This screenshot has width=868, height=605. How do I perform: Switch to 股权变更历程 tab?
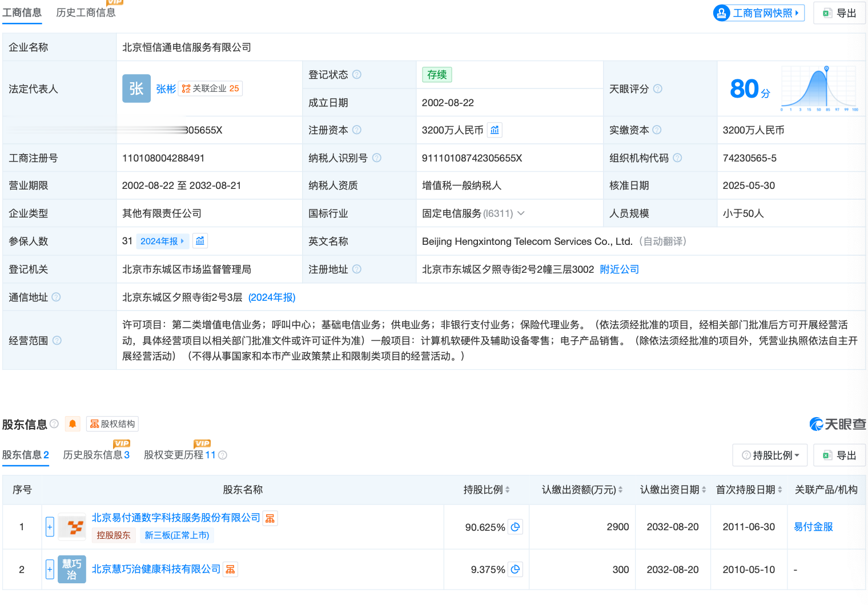click(x=179, y=455)
